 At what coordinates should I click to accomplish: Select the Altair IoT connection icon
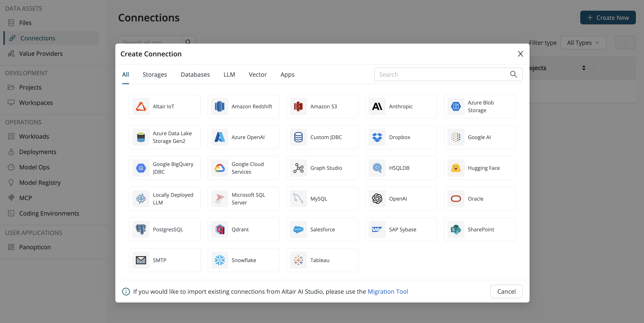[x=141, y=106]
